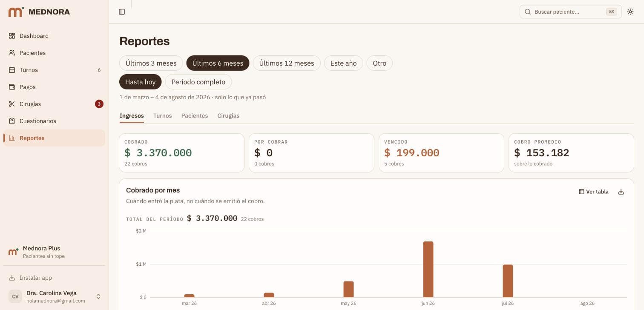644x310 pixels.
Task: Click the Instalar app download icon
Action: point(12,278)
